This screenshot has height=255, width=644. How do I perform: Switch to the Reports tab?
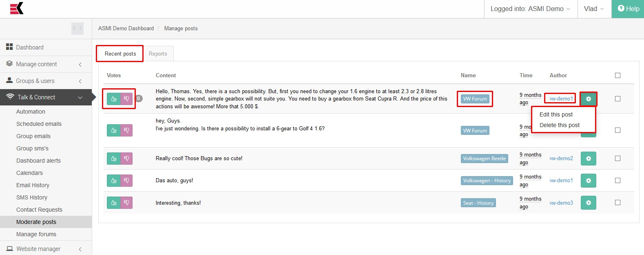coord(158,54)
